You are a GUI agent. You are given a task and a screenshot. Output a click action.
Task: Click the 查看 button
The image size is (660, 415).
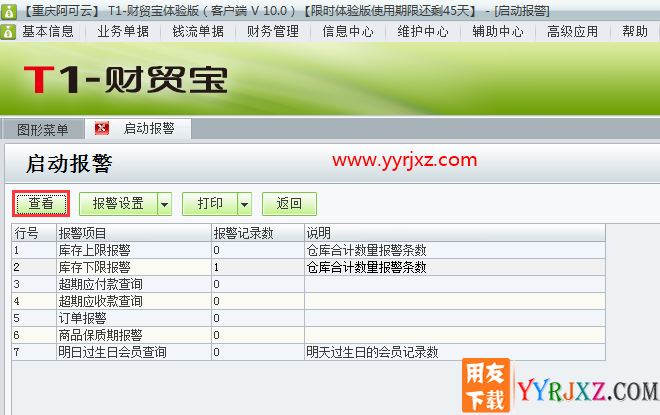41,204
